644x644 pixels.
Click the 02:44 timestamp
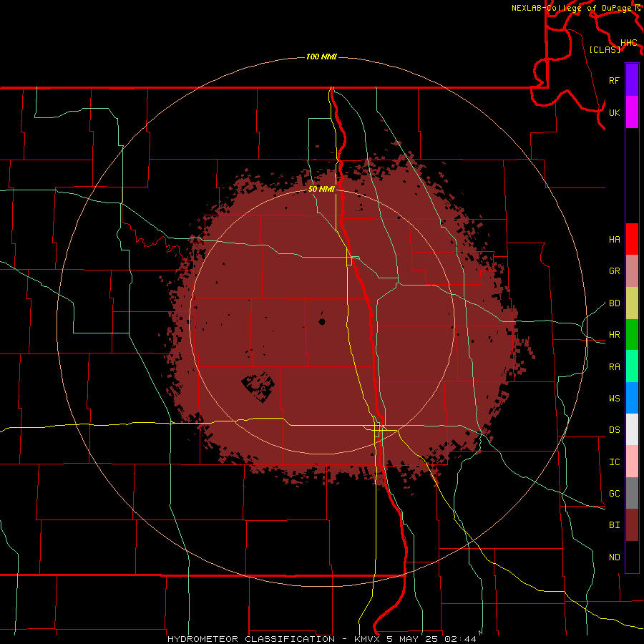460,639
